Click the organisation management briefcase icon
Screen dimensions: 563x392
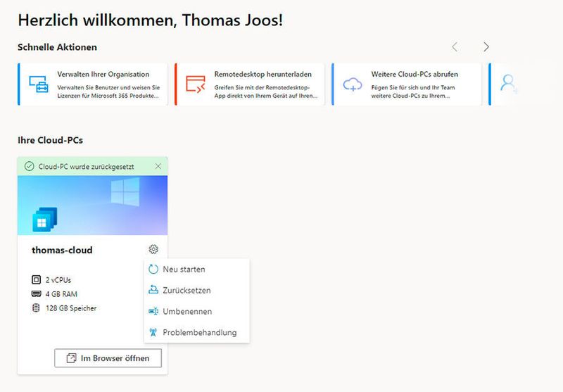[x=39, y=84]
